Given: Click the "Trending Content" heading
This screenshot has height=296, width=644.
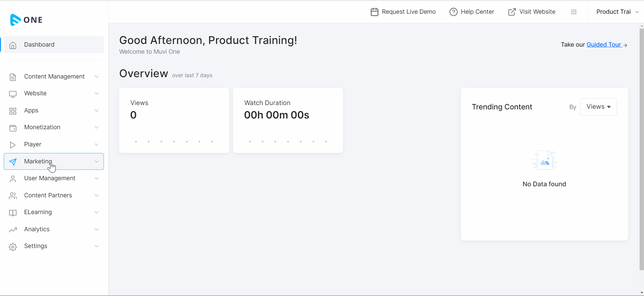Looking at the screenshot, I should click(502, 107).
